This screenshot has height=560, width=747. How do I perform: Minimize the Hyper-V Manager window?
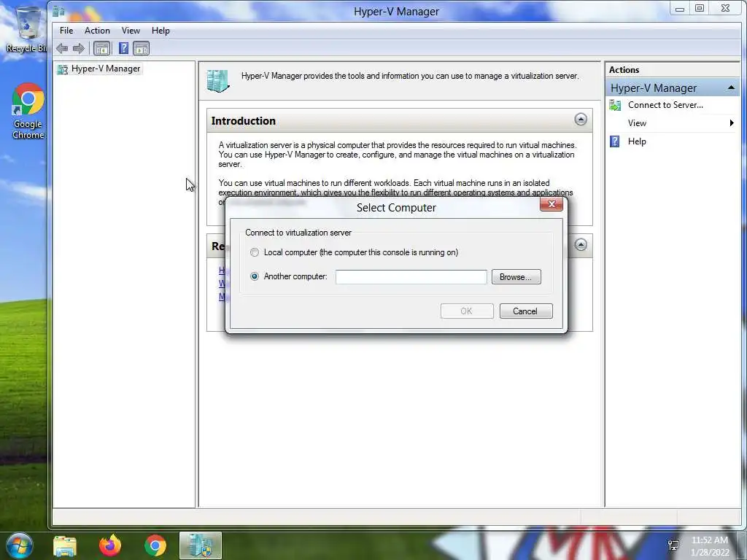click(680, 9)
